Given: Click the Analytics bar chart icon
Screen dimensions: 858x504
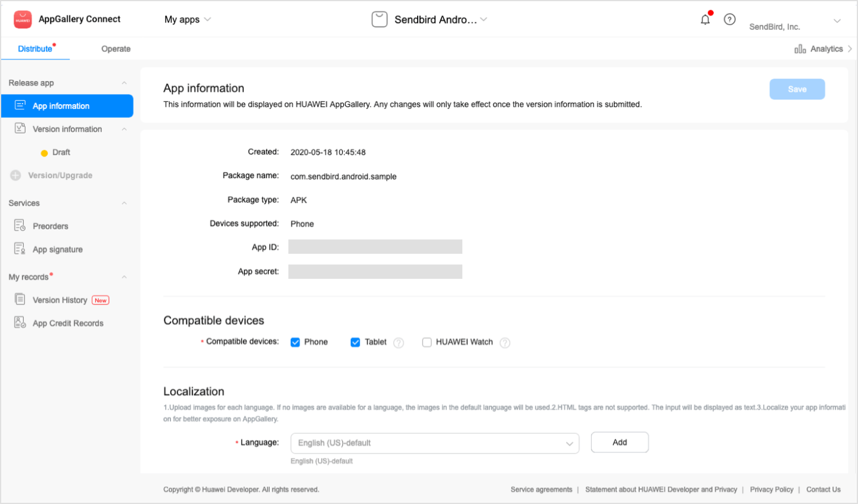Looking at the screenshot, I should coord(800,49).
